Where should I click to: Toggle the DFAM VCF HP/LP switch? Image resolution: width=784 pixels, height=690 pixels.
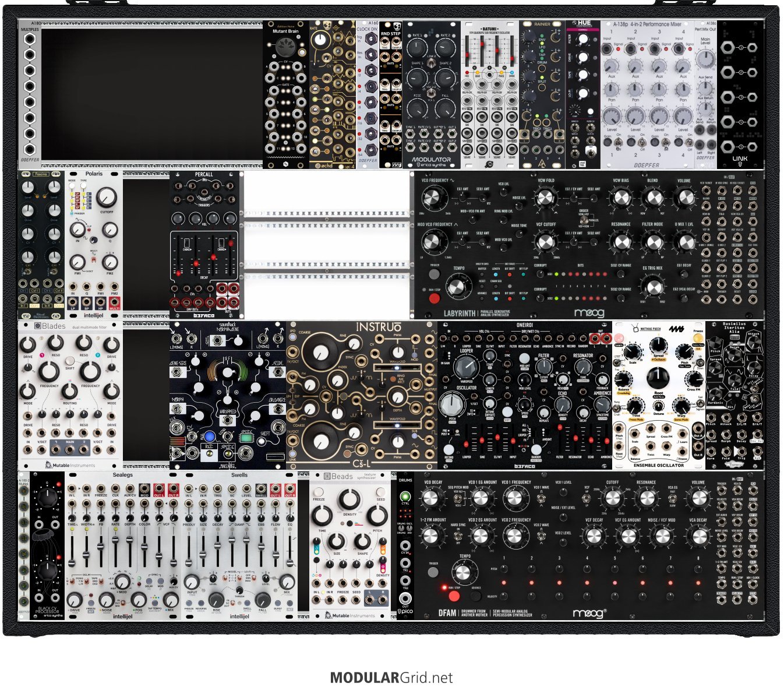(x=588, y=497)
